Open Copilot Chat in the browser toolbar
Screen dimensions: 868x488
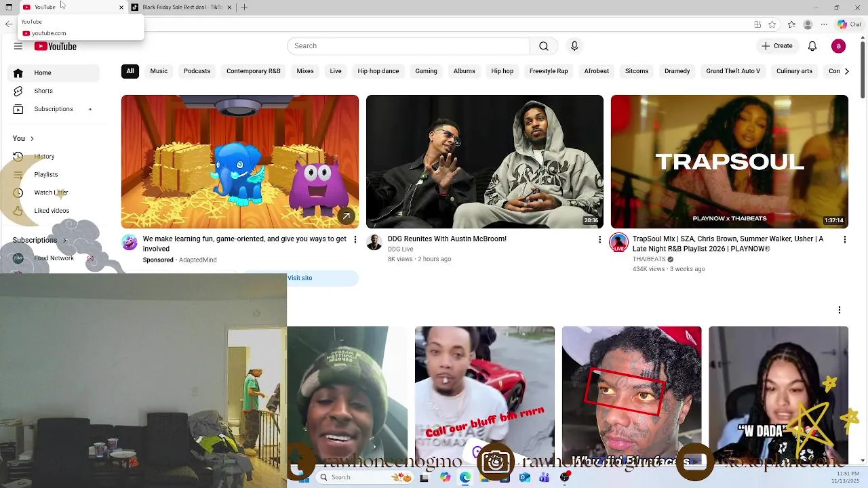[x=849, y=24]
